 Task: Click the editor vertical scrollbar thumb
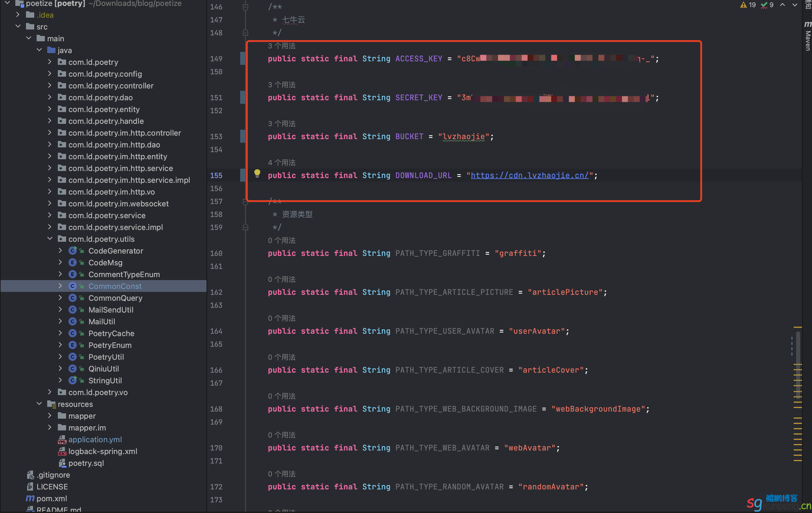pyautogui.click(x=798, y=365)
